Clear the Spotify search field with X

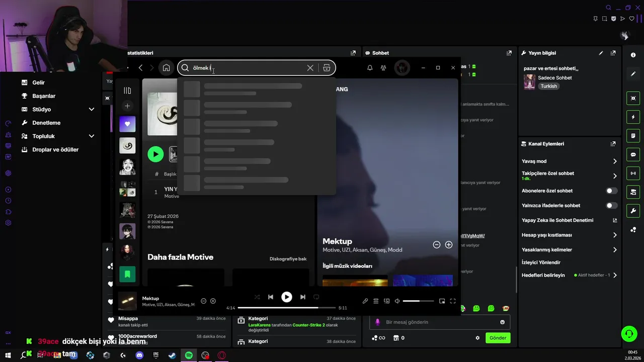tap(310, 68)
